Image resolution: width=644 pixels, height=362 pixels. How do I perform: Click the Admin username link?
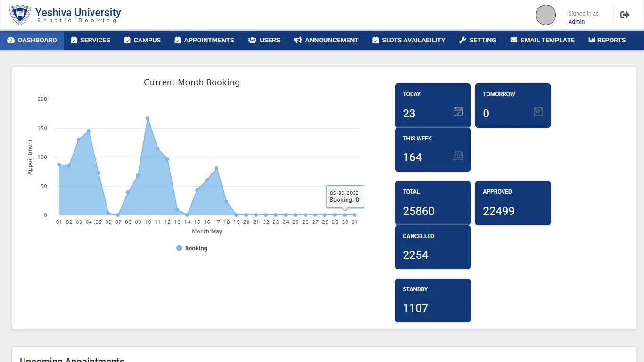point(576,22)
